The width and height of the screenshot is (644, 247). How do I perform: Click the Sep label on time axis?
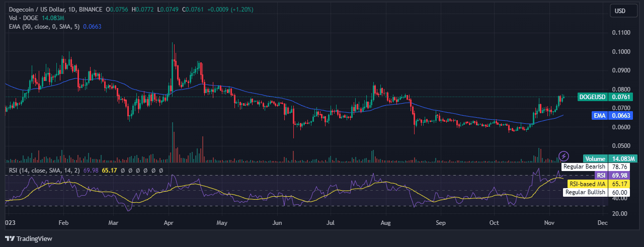point(441,222)
